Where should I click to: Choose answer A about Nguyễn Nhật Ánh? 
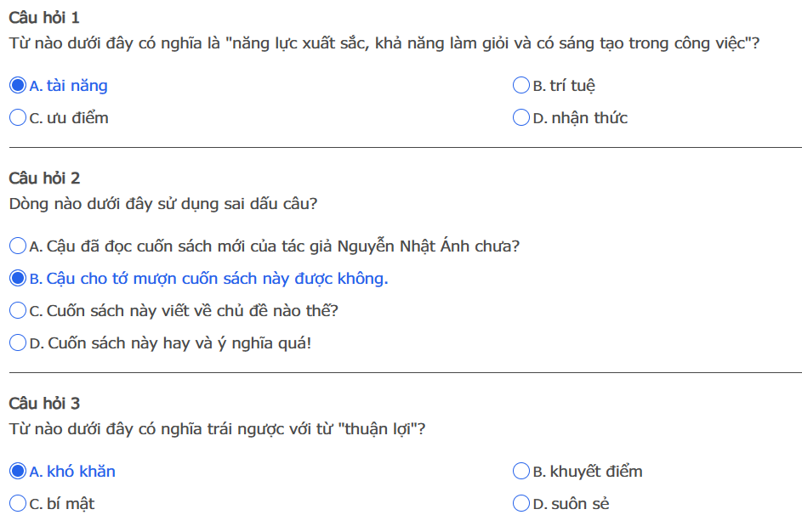pyautogui.click(x=18, y=246)
